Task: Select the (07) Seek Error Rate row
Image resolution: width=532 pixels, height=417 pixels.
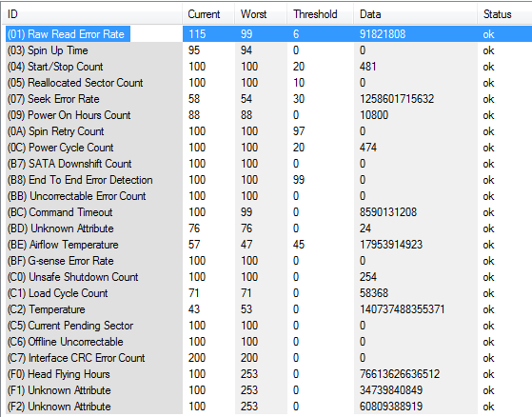Action: 267,99
